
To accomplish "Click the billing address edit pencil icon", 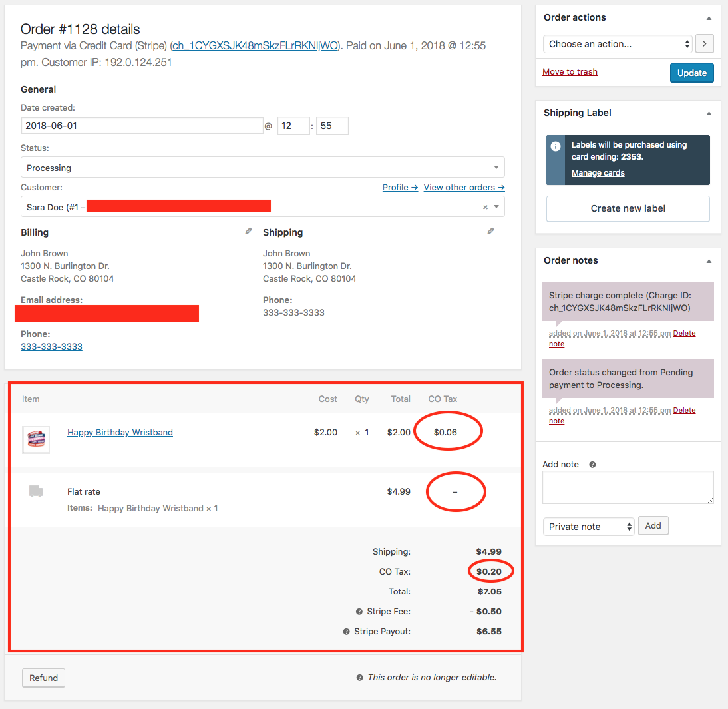I will click(x=248, y=231).
